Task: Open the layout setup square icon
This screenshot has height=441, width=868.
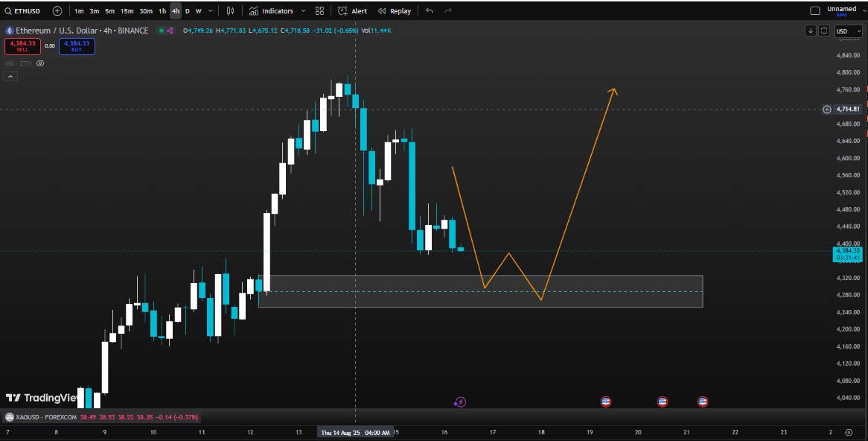Action: [815, 10]
